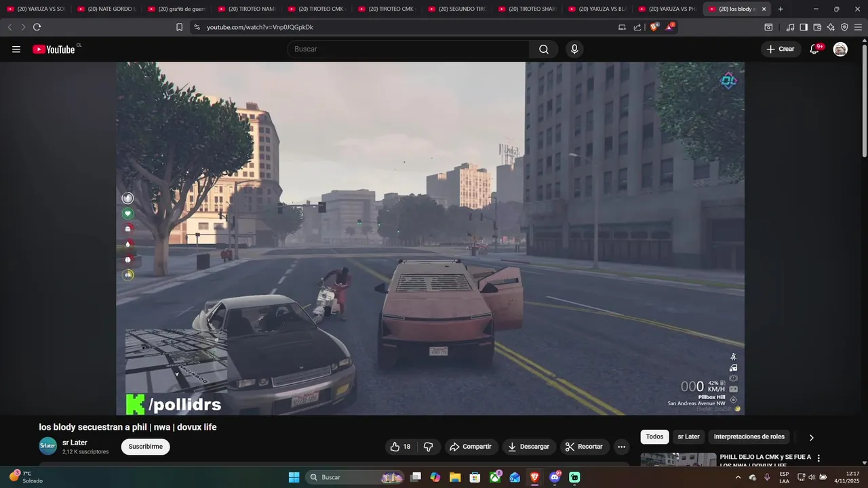The image size is (868, 488).
Task: Go forward in the browser
Action: pos(23,27)
